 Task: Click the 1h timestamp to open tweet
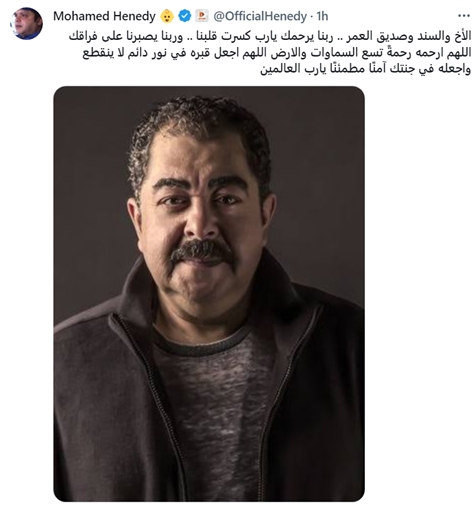(322, 16)
